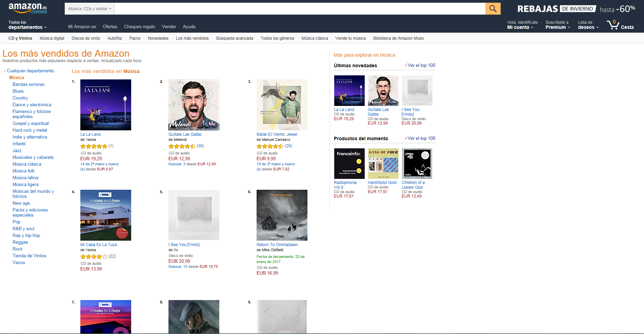Open the Suscríbete a Premium dropdown

click(x=558, y=25)
